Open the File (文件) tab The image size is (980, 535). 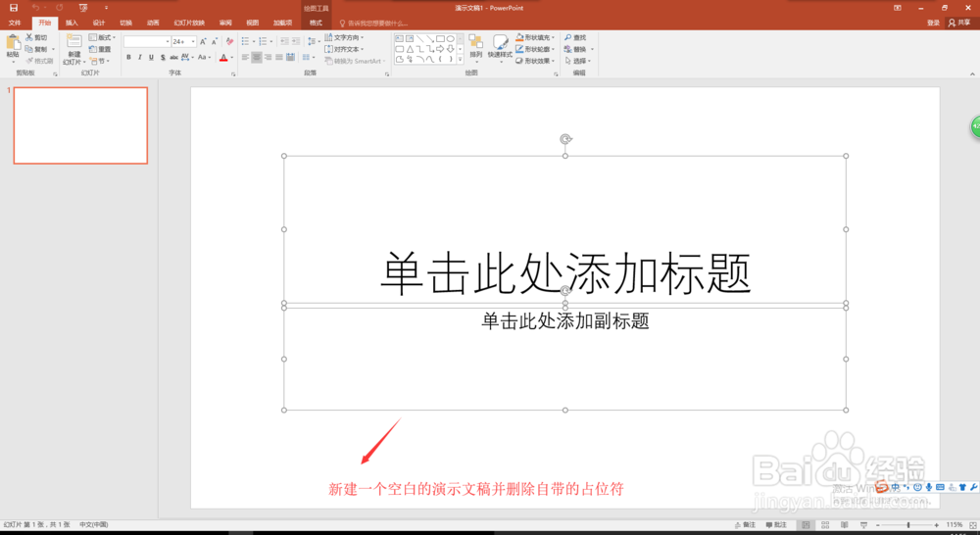click(15, 24)
